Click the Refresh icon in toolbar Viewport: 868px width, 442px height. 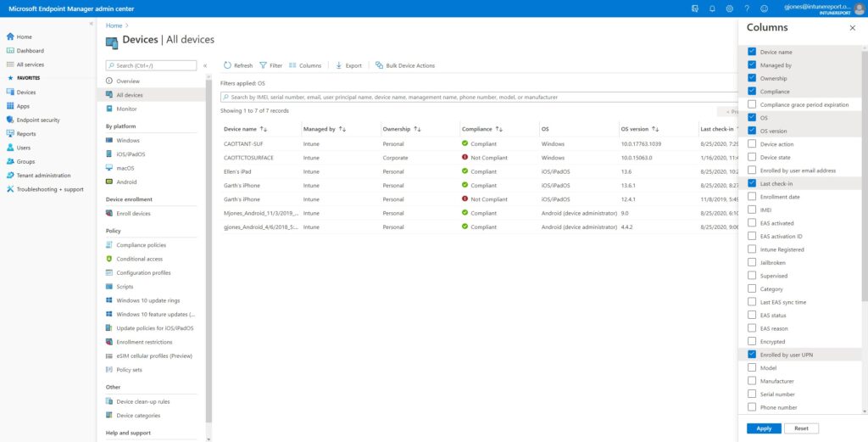click(227, 65)
